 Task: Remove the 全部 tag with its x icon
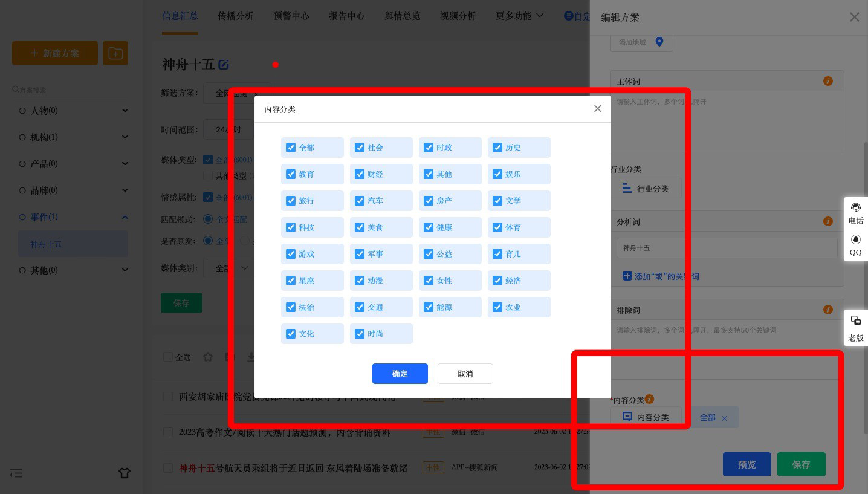(x=724, y=418)
